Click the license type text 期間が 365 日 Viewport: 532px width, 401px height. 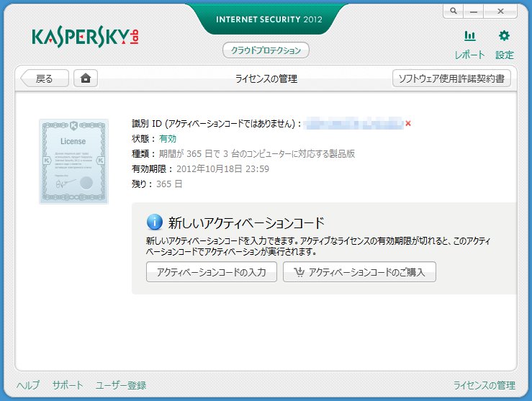tap(257, 153)
